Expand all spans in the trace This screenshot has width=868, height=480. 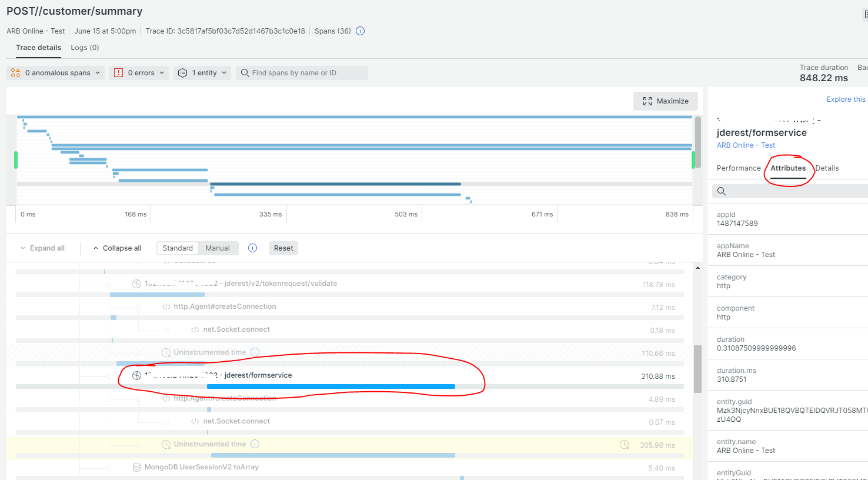click(42, 248)
